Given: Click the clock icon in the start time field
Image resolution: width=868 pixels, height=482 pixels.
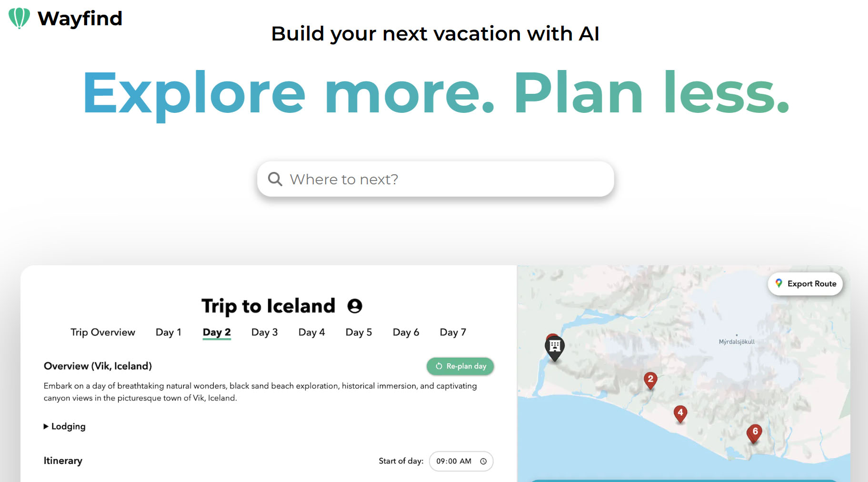Looking at the screenshot, I should [x=483, y=461].
